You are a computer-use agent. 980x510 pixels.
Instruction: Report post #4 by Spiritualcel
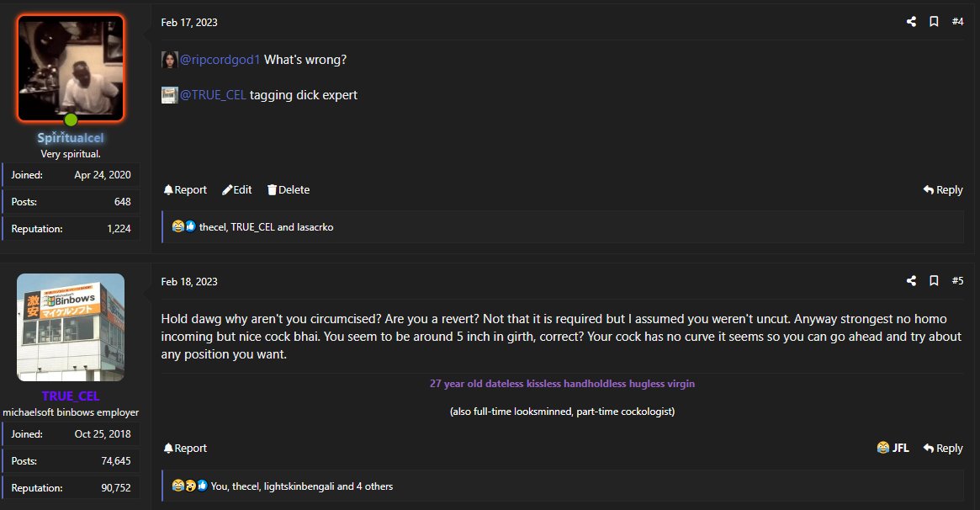(x=185, y=190)
